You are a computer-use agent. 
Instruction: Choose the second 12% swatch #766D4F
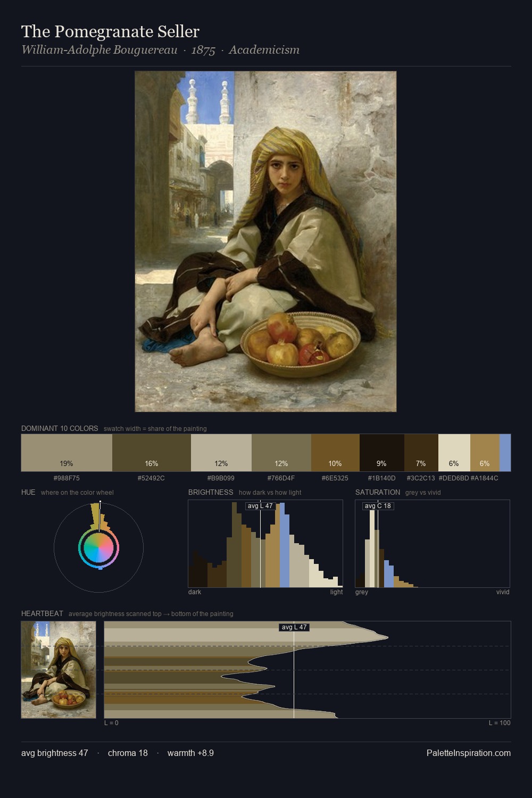[x=281, y=453]
